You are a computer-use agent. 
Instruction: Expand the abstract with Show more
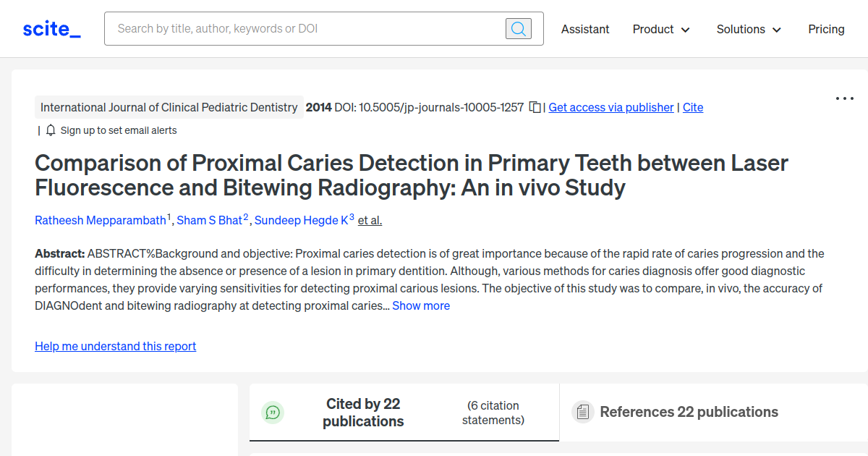(x=421, y=305)
